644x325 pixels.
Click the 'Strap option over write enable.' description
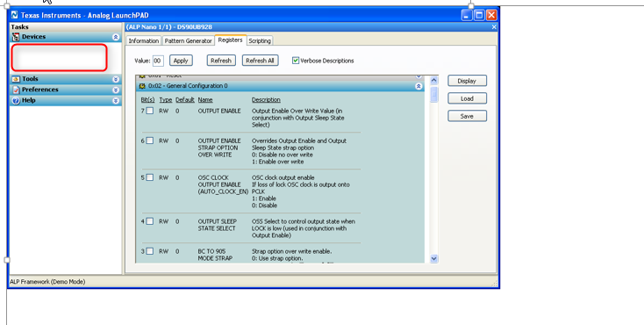[x=291, y=251]
